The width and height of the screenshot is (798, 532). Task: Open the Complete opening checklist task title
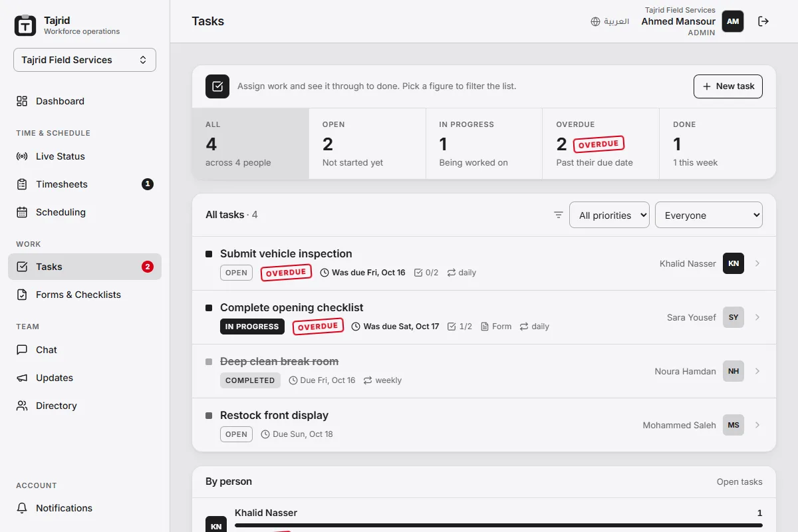tap(292, 307)
